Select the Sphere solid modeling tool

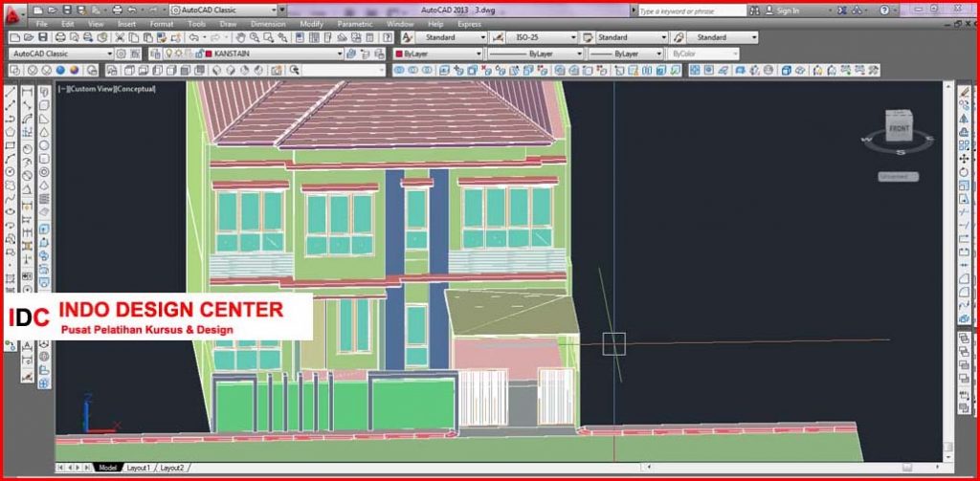coord(44,145)
